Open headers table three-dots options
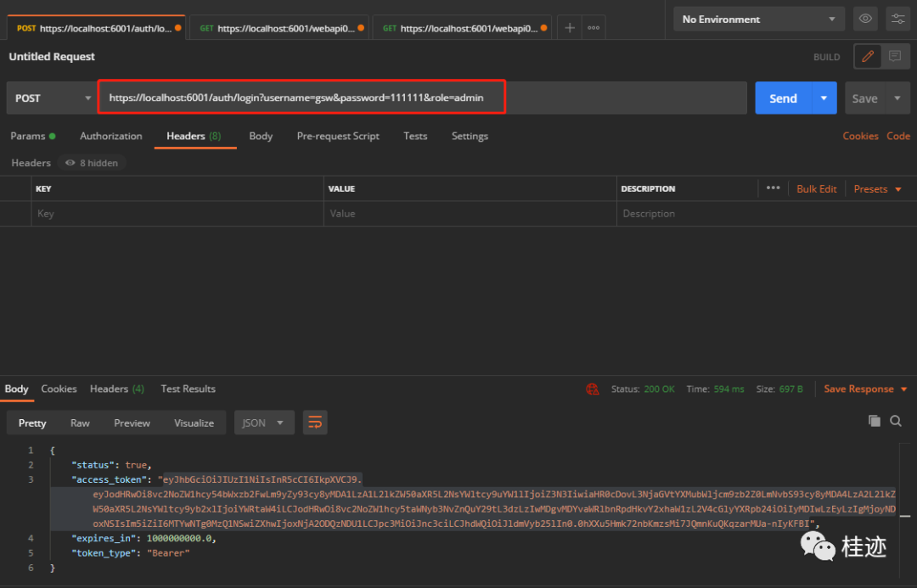 pyautogui.click(x=773, y=188)
